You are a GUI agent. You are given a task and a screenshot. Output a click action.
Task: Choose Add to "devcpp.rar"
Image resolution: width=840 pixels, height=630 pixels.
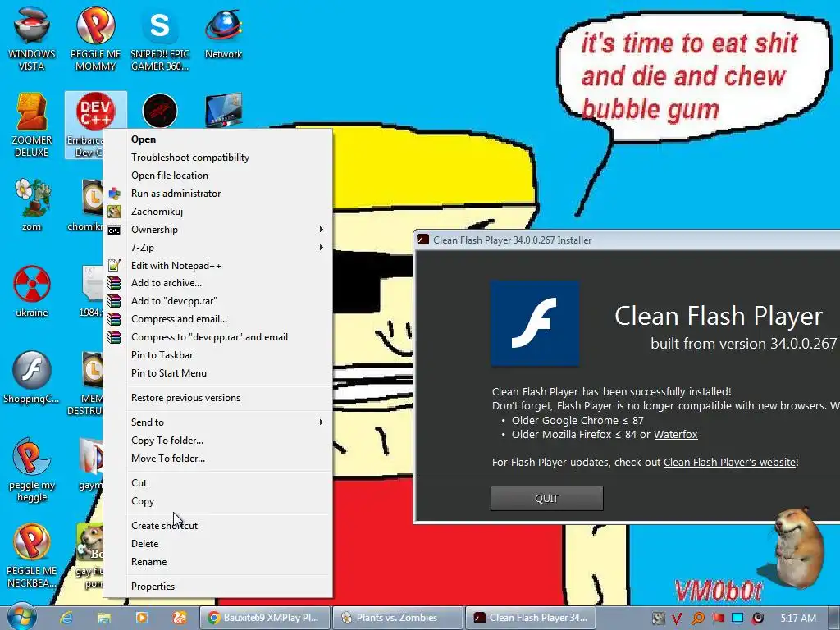tap(217, 301)
